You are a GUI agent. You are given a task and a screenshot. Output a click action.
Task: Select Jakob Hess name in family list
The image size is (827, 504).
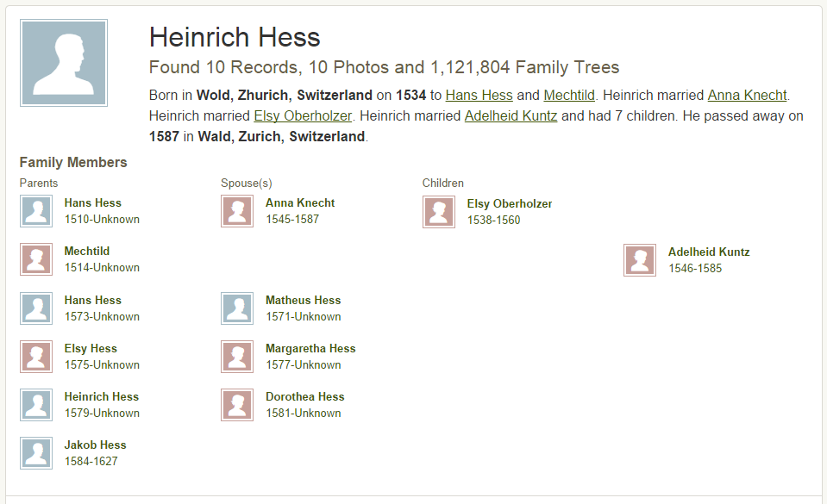click(x=96, y=445)
